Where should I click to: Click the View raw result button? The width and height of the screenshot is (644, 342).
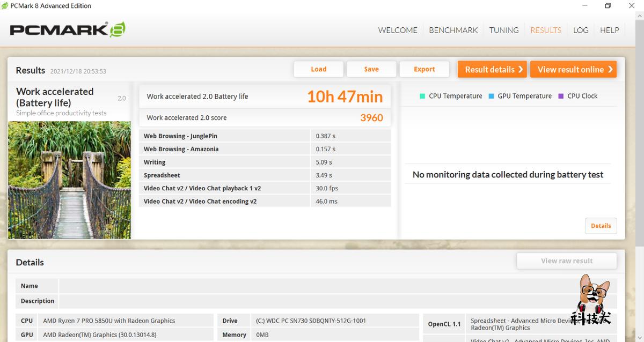point(567,261)
